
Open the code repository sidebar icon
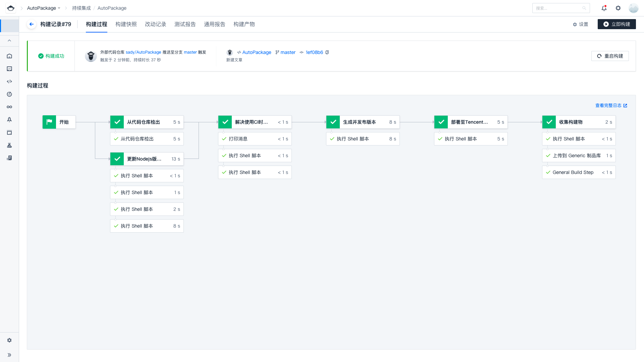coord(9,81)
